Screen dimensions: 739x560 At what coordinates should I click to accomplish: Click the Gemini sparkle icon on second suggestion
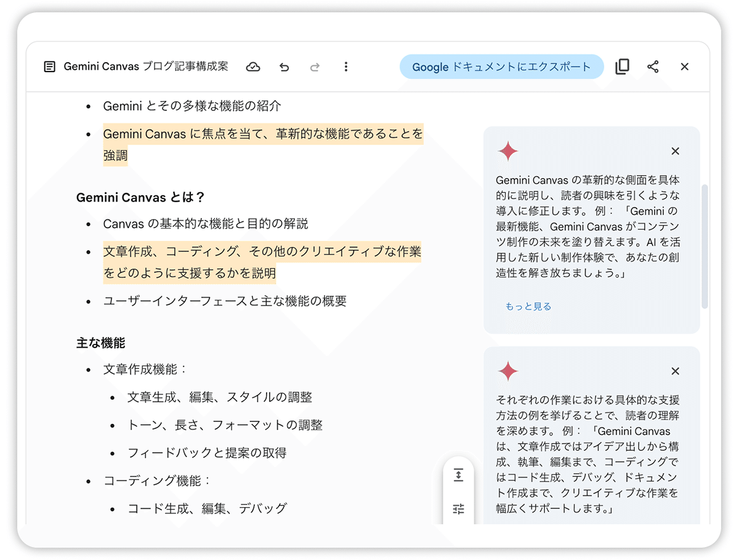(508, 371)
